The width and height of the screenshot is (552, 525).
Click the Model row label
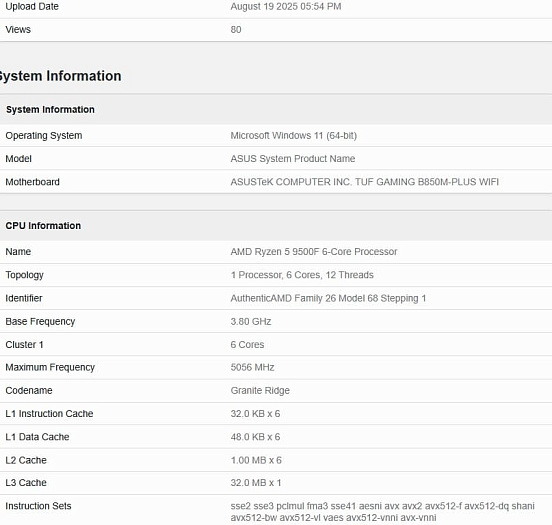pos(18,159)
